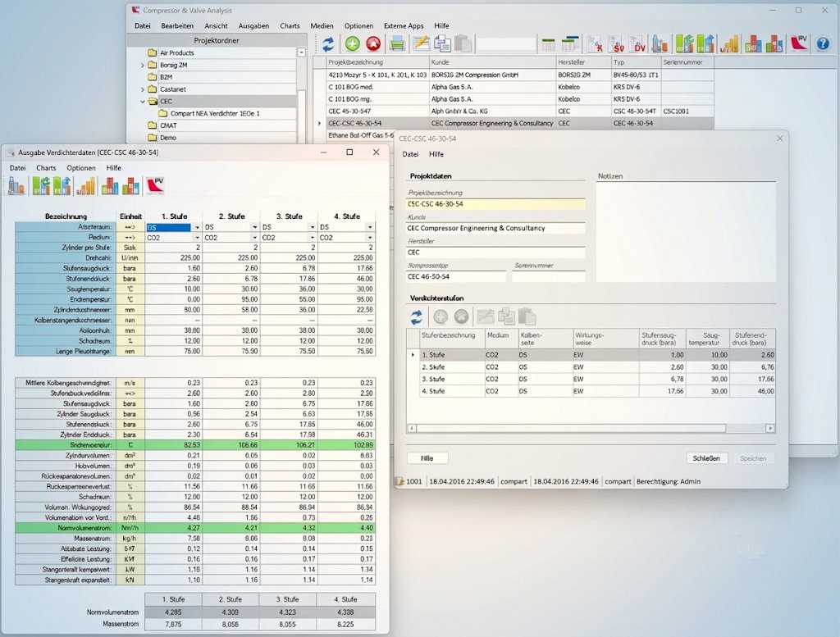Click refresh arrows in Verdichterstufen toolbar
The width and height of the screenshot is (840, 637).
(x=416, y=317)
